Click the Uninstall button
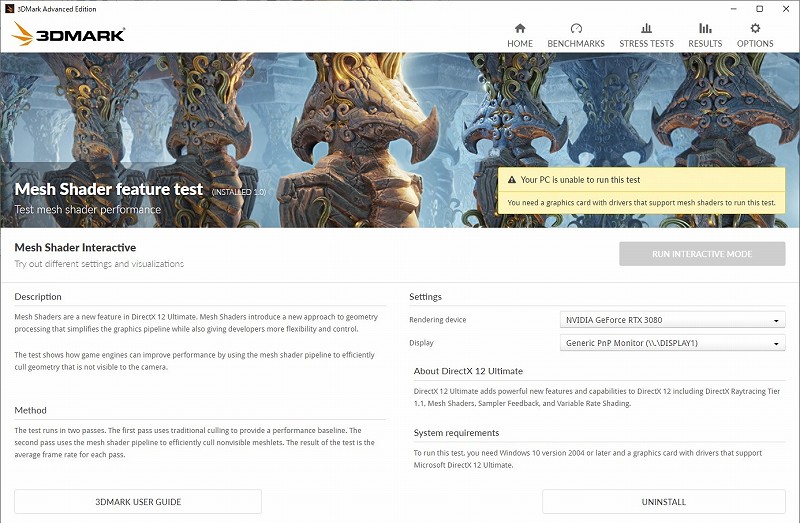Screen dimensions: 800x523 coord(663,502)
